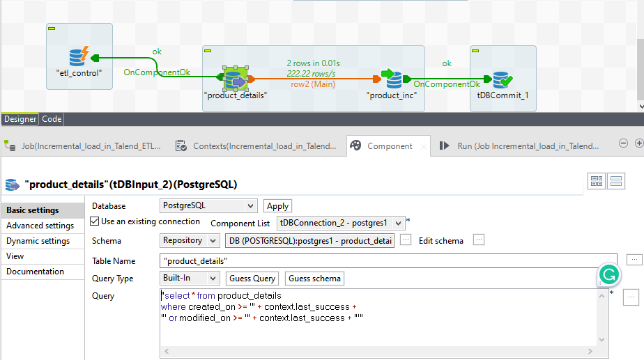Collapse the tDBCommit_1 subjob box
This screenshot has width=644, height=360.
coord(475,50)
